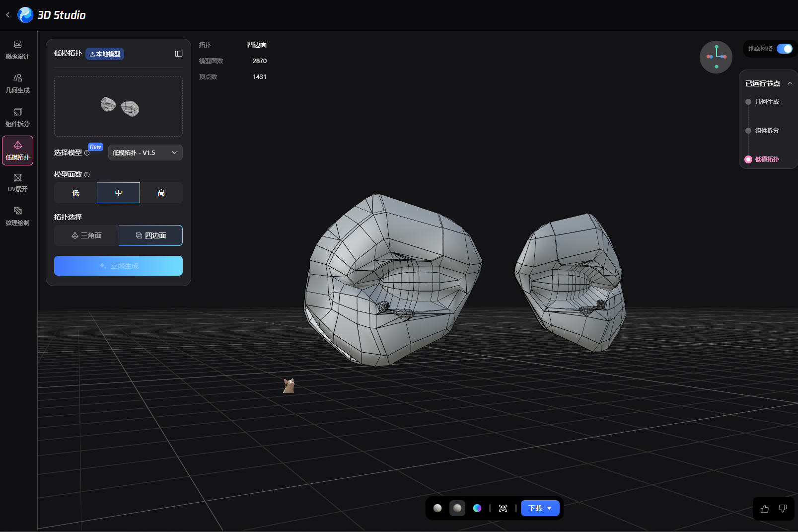Show info tooltip next to 选择模型
798x532 pixels.
87,153
